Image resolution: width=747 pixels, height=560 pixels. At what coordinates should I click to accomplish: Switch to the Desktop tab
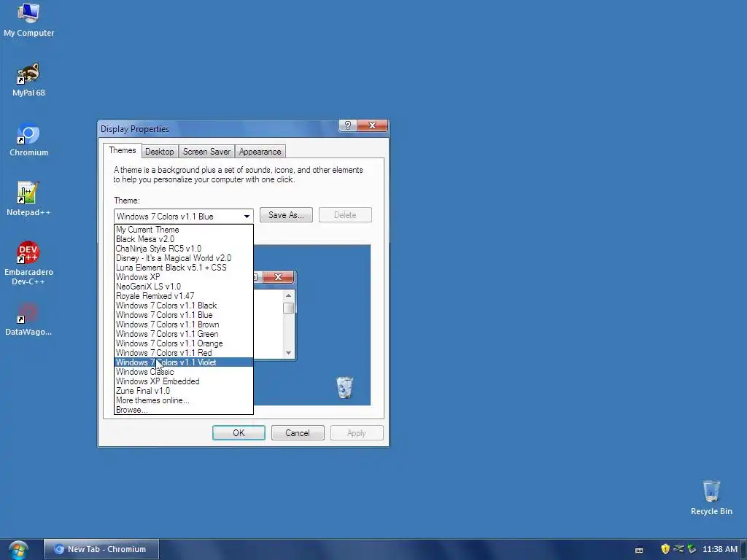[160, 152]
